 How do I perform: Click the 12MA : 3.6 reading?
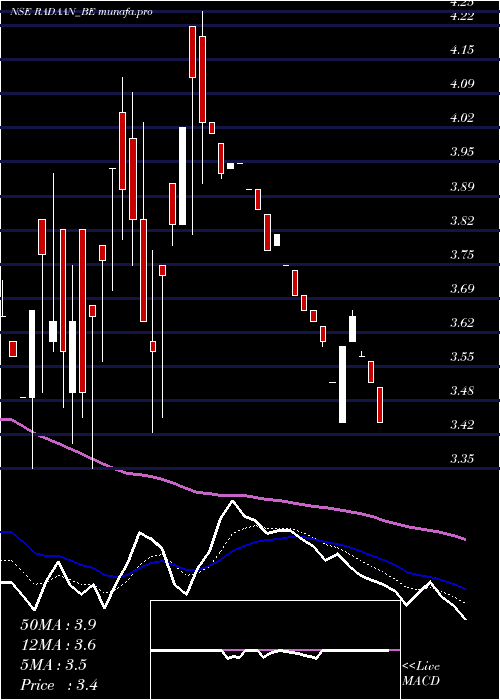click(58, 645)
